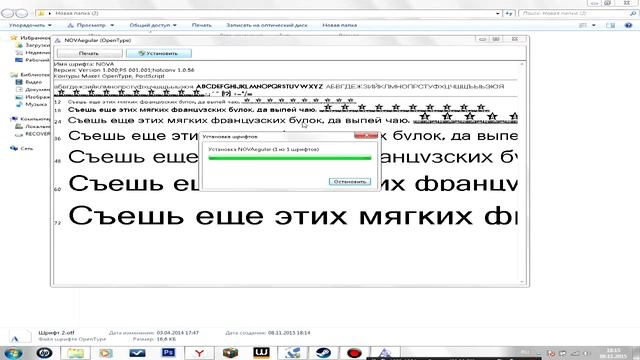640x360 pixels.
Task: Open the red record button taskbar app
Action: [x=354, y=353]
